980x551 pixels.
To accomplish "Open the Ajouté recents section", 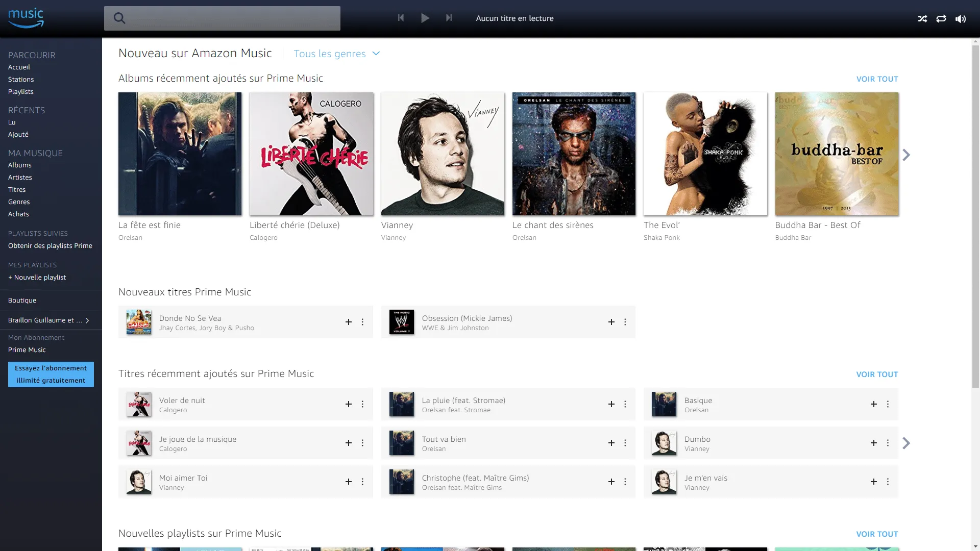I will tap(18, 135).
